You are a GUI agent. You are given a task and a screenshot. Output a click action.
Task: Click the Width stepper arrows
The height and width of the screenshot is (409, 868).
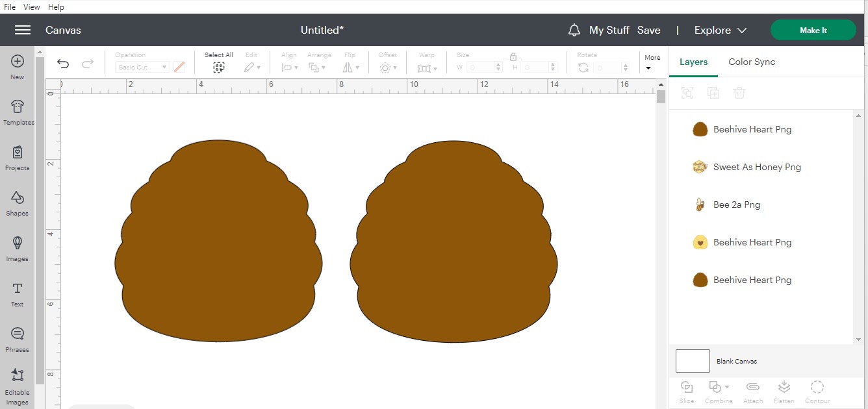pos(498,67)
